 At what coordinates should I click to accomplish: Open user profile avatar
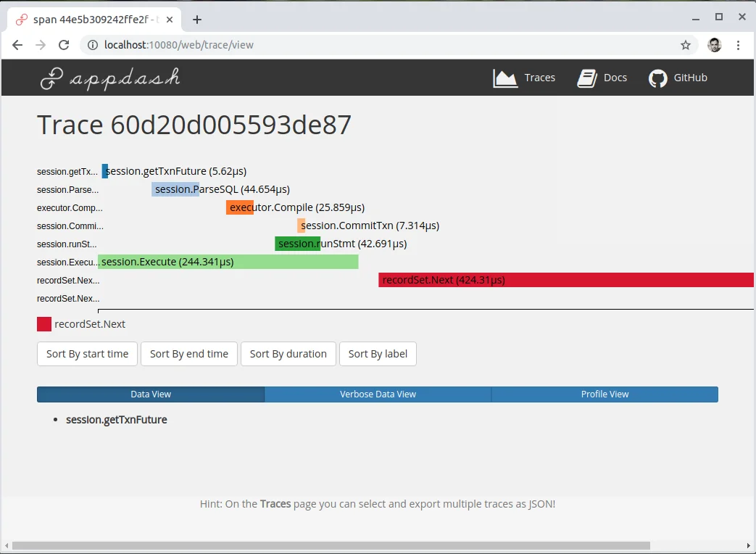click(x=714, y=45)
